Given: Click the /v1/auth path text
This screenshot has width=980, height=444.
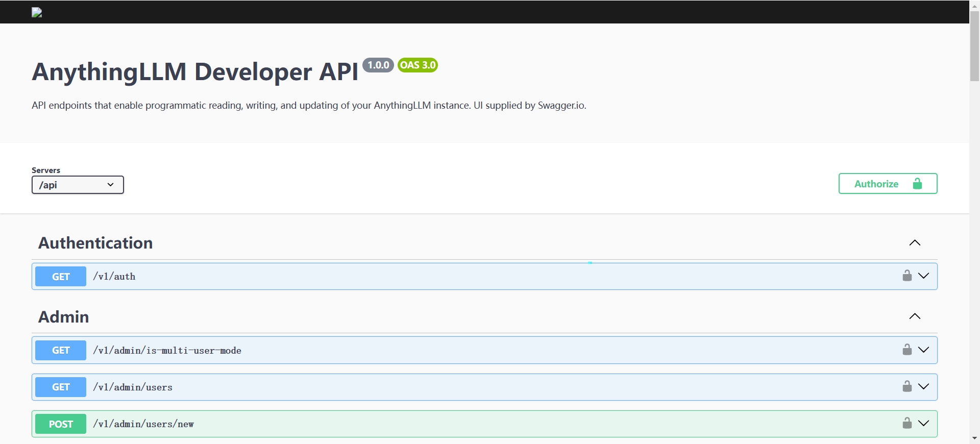Looking at the screenshot, I should pyautogui.click(x=114, y=277).
